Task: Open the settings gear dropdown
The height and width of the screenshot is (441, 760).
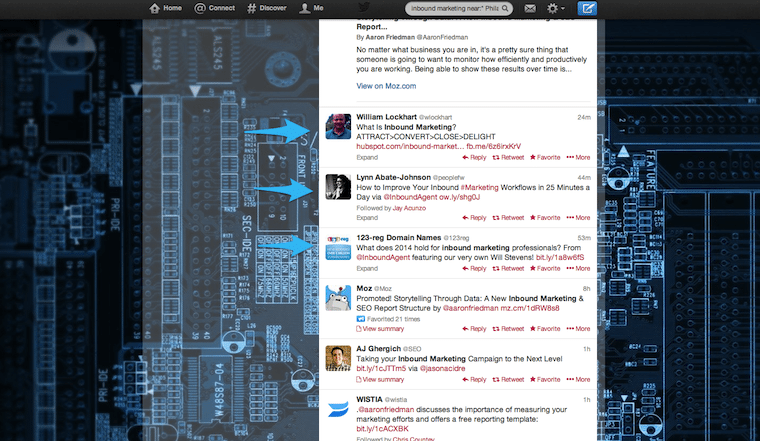Action: [558, 9]
